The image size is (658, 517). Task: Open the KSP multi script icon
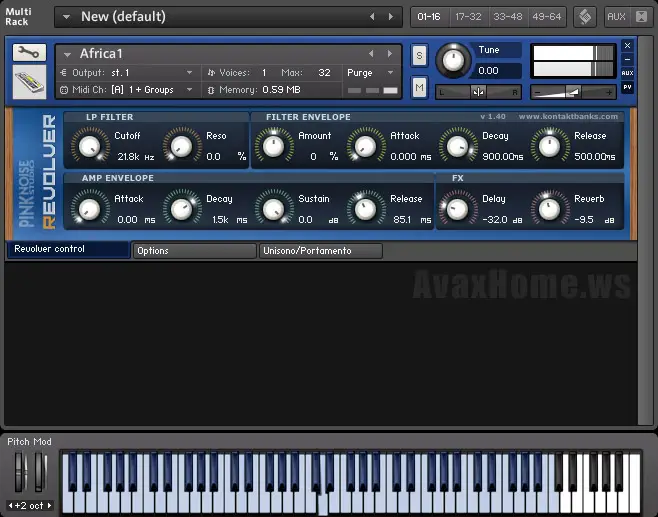(x=585, y=17)
